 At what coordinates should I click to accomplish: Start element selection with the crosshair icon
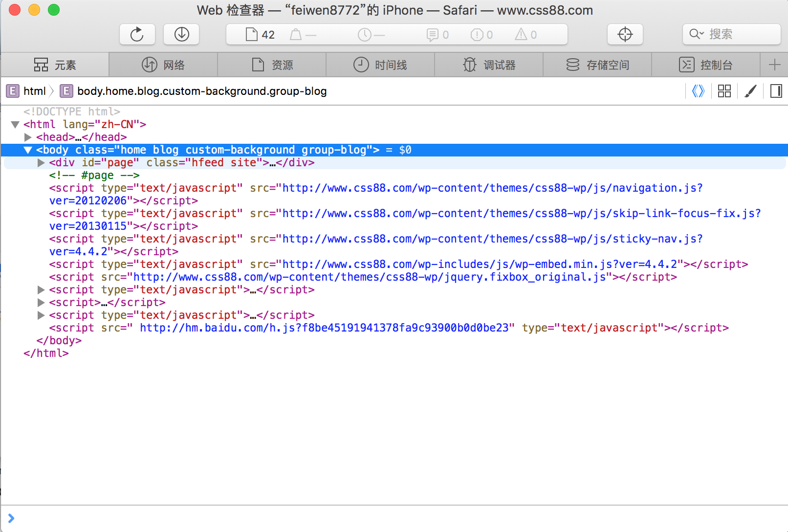[625, 34]
